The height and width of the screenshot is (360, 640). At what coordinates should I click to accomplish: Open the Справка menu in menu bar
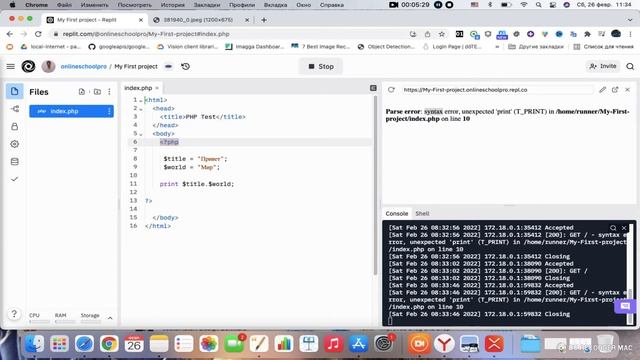point(331,5)
